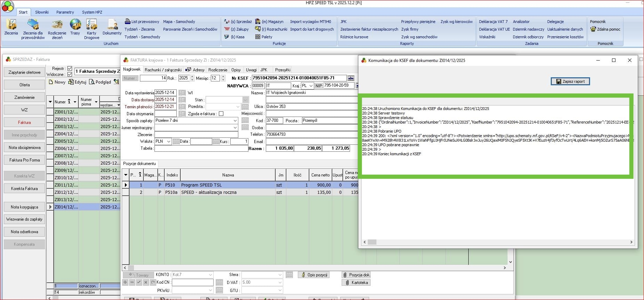Click Korekta Faktura sidebar button

(x=24, y=189)
